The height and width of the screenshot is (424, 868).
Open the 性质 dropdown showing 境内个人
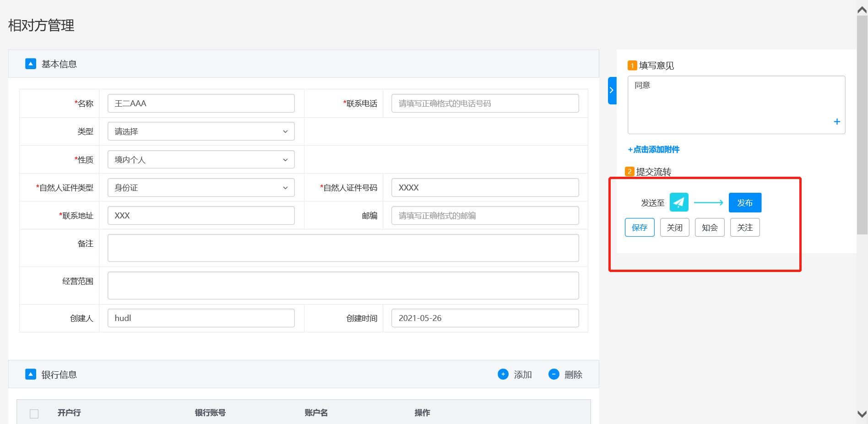(201, 160)
